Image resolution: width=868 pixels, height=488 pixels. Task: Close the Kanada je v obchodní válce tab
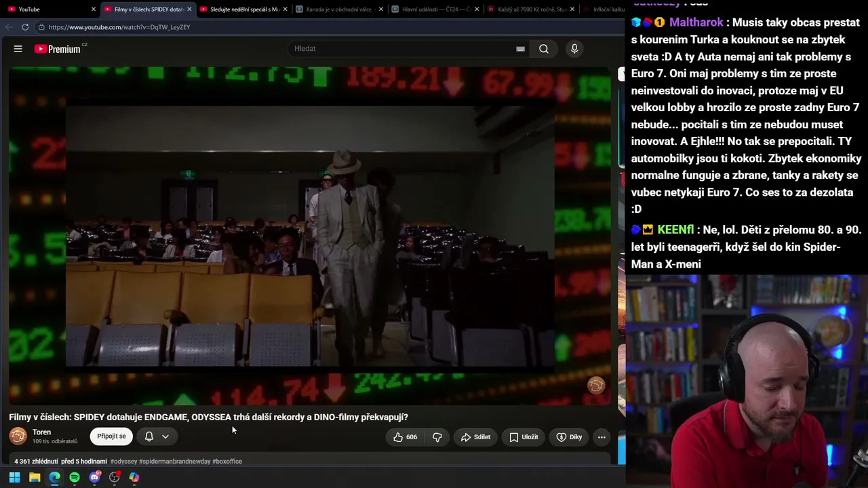pos(381,9)
